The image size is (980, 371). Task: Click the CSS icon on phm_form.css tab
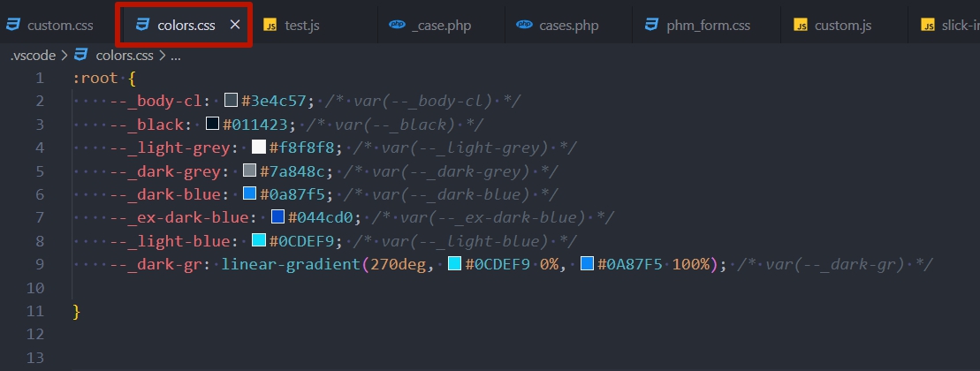pos(652,25)
